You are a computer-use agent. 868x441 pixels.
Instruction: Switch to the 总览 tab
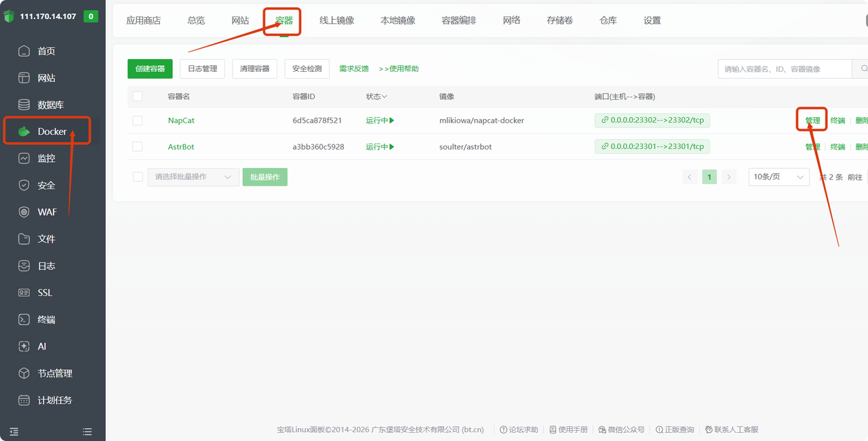(196, 20)
